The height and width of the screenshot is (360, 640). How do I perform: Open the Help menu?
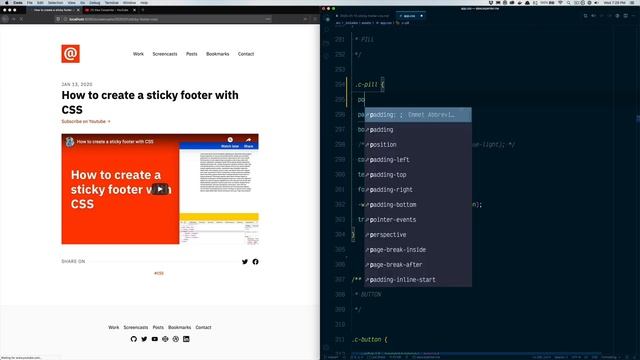(x=144, y=3)
